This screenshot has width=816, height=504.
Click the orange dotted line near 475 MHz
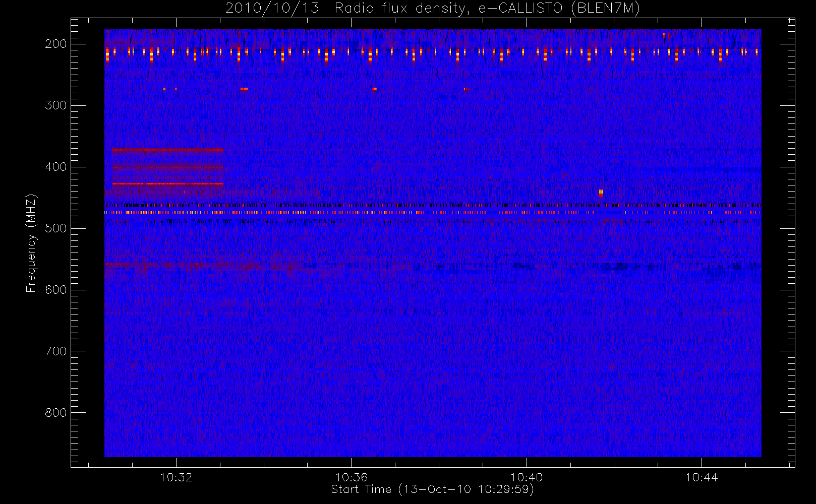[x=433, y=213]
